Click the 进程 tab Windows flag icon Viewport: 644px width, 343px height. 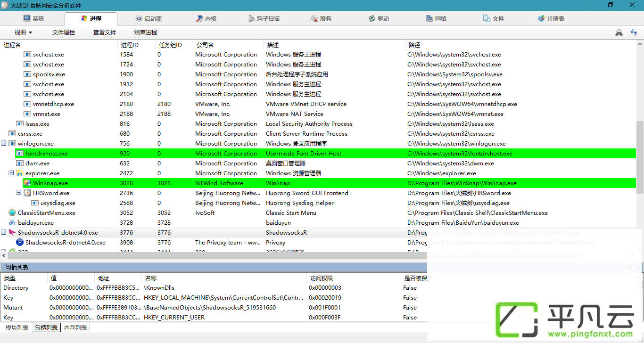(84, 18)
